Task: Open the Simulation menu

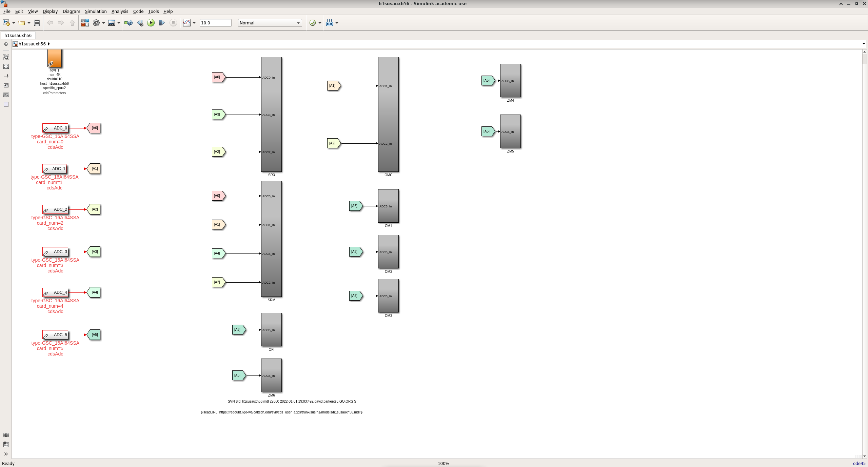Action: coord(96,11)
